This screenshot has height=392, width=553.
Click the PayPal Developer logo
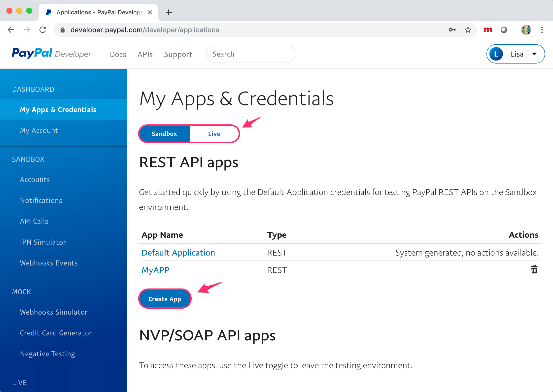[52, 53]
